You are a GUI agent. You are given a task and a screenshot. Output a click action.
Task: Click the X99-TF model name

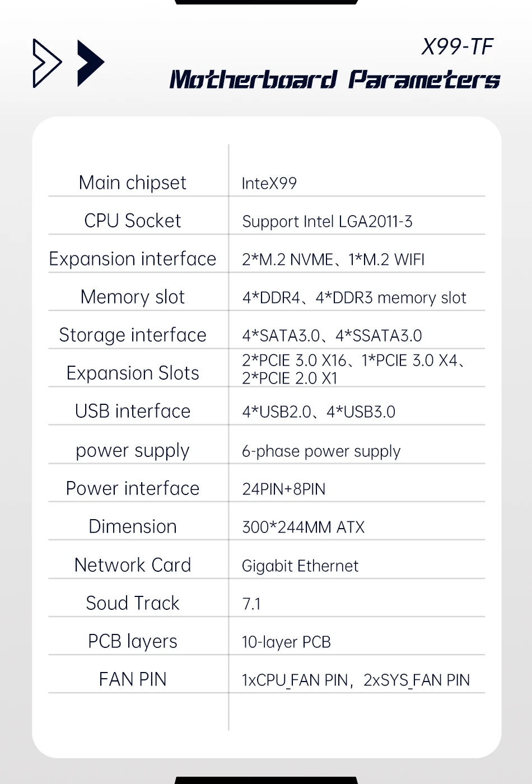click(457, 47)
